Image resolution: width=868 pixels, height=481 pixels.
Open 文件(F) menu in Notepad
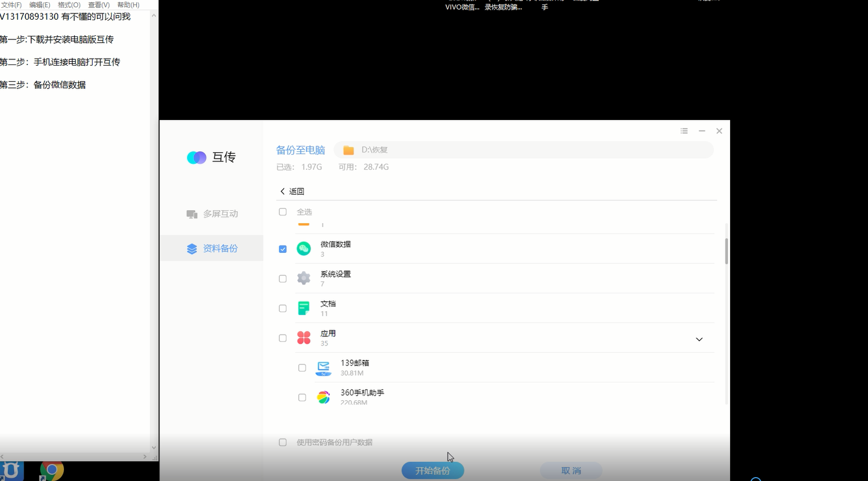pos(11,4)
